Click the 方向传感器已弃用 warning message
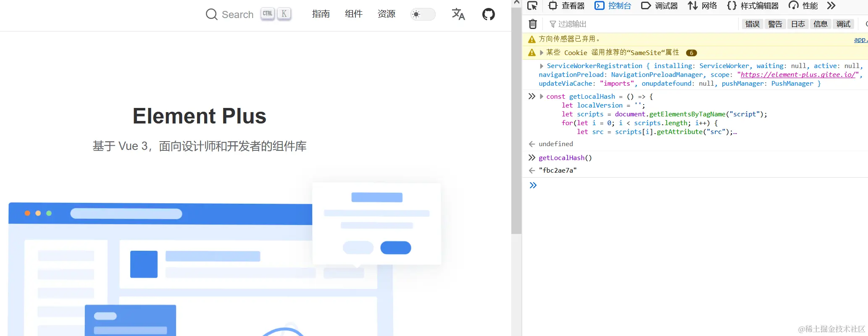Image resolution: width=868 pixels, height=336 pixels. [569, 39]
